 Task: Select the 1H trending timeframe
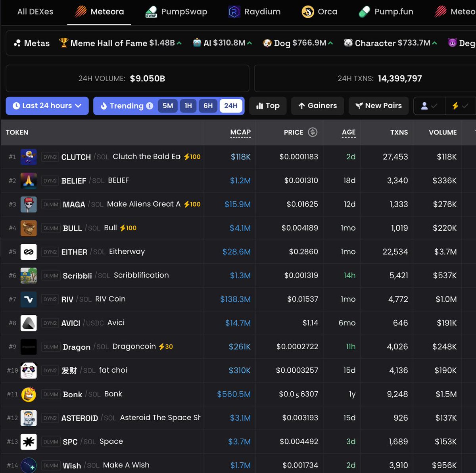pos(188,106)
